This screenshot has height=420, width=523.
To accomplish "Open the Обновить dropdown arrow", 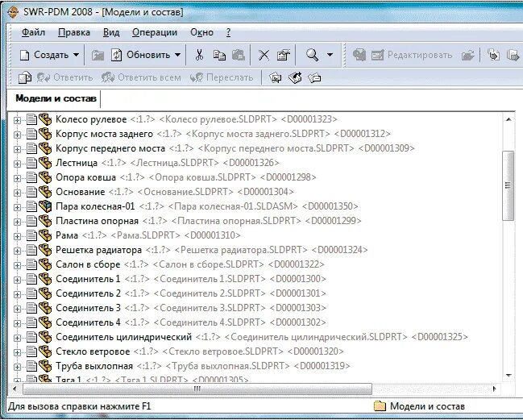I will pos(178,55).
